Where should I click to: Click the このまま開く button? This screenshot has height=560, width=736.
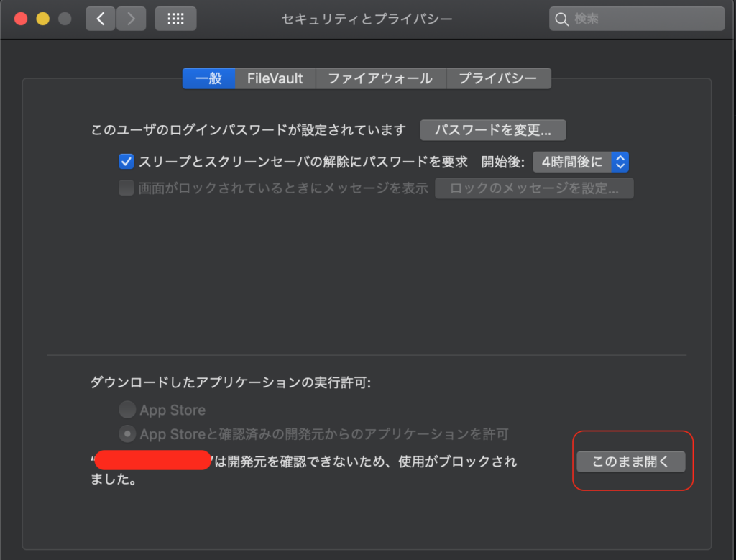[x=630, y=462]
